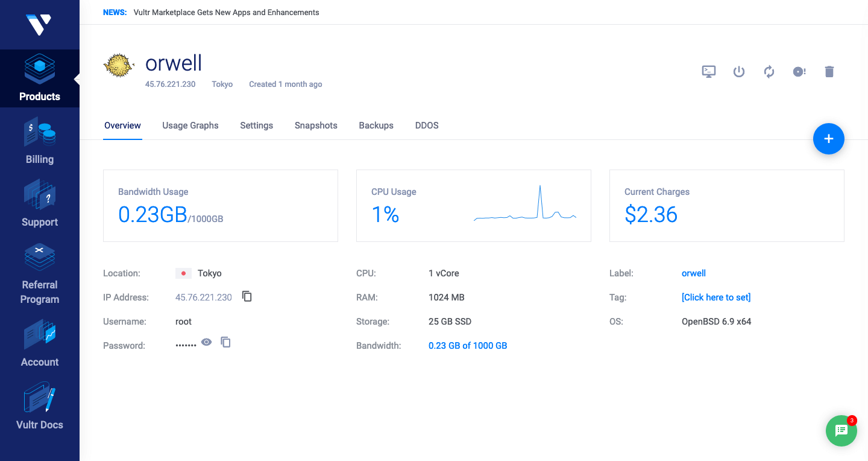Destroy server with the trash icon
Viewport: 868px width, 461px height.
(x=829, y=72)
